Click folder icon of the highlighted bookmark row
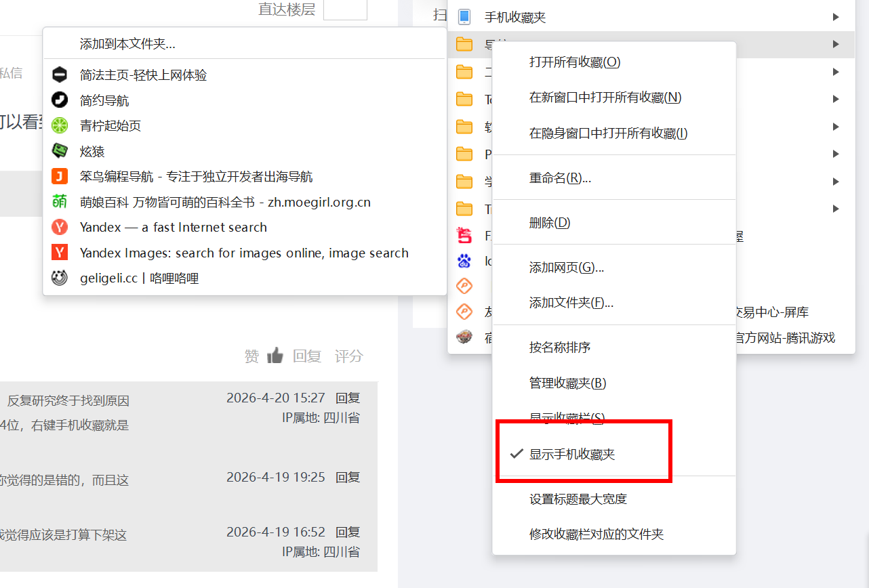This screenshot has height=588, width=869. click(464, 45)
